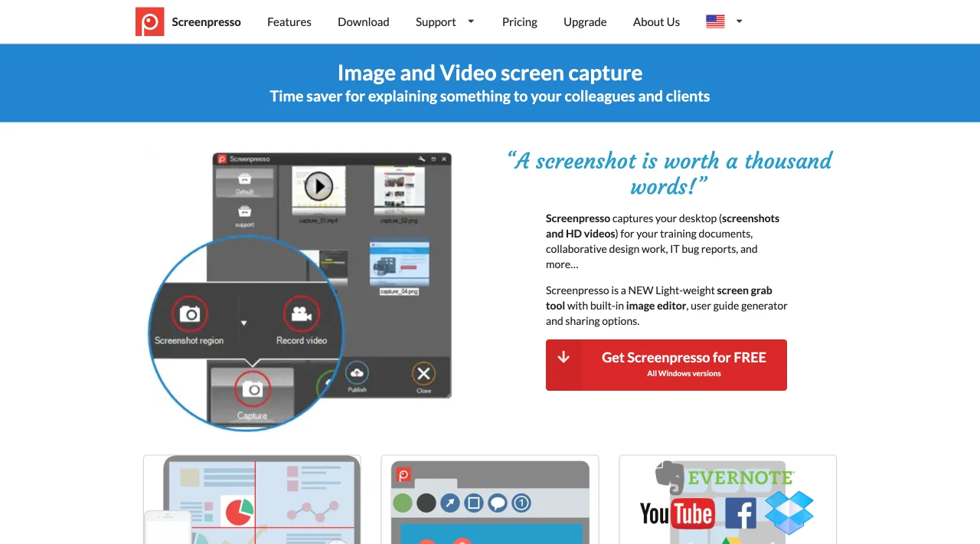Click the Get Screenpresso for FREE button

(x=666, y=365)
